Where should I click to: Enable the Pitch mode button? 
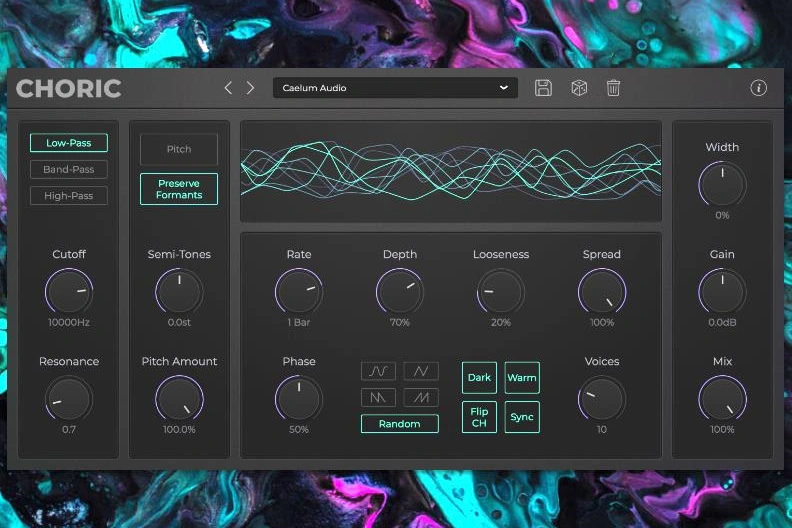tap(179, 149)
